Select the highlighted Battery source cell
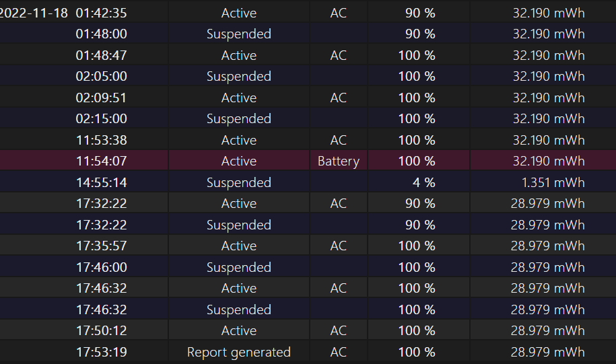616x364 pixels. (x=338, y=161)
